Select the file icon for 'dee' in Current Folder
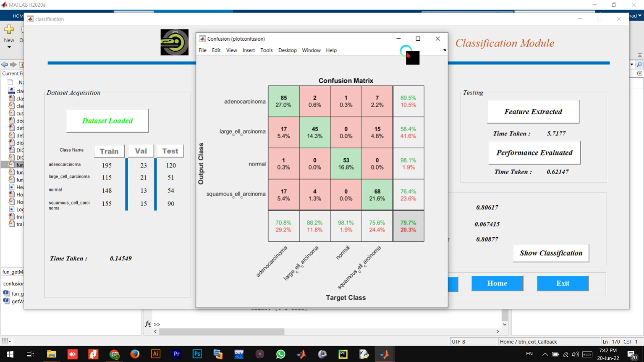644x362 pixels. click(12, 121)
